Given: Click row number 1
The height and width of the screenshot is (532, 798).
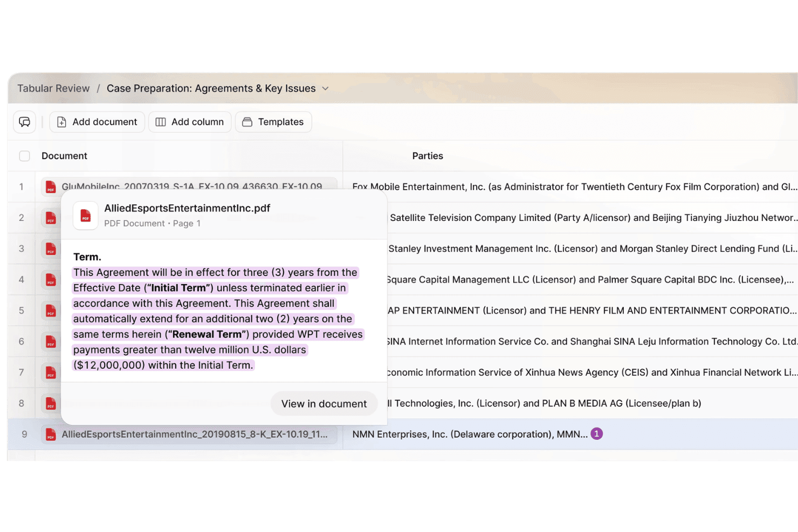Looking at the screenshot, I should (22, 186).
